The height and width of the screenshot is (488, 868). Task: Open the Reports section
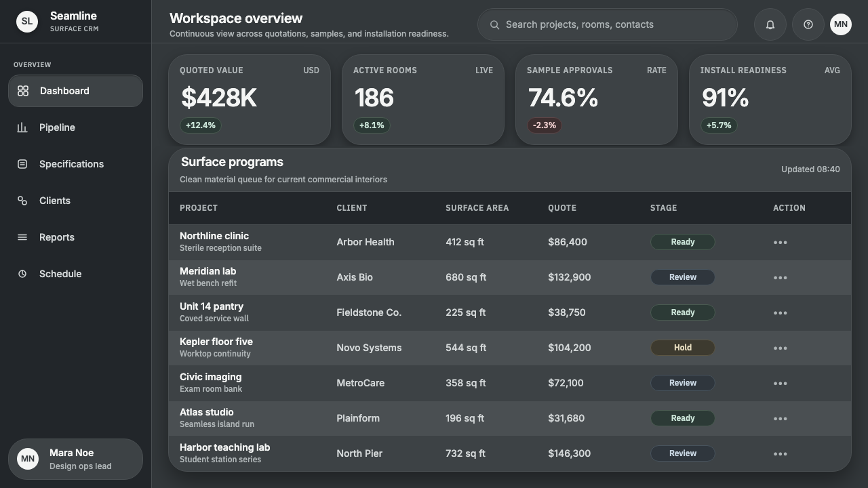(x=75, y=237)
